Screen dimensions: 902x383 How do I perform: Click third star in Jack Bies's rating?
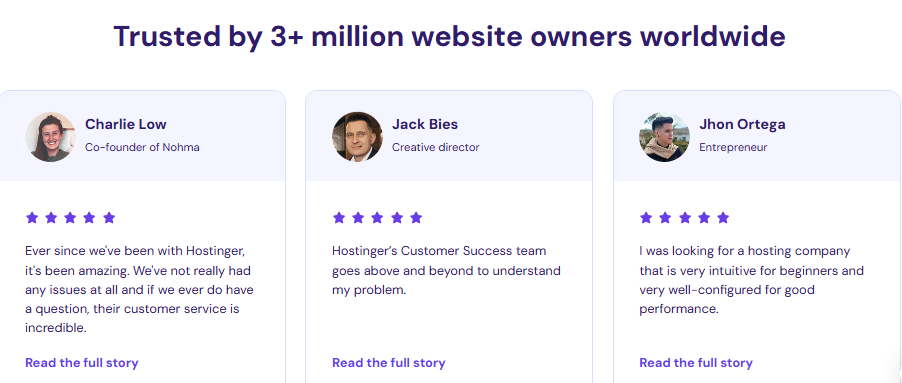pyautogui.click(x=377, y=217)
